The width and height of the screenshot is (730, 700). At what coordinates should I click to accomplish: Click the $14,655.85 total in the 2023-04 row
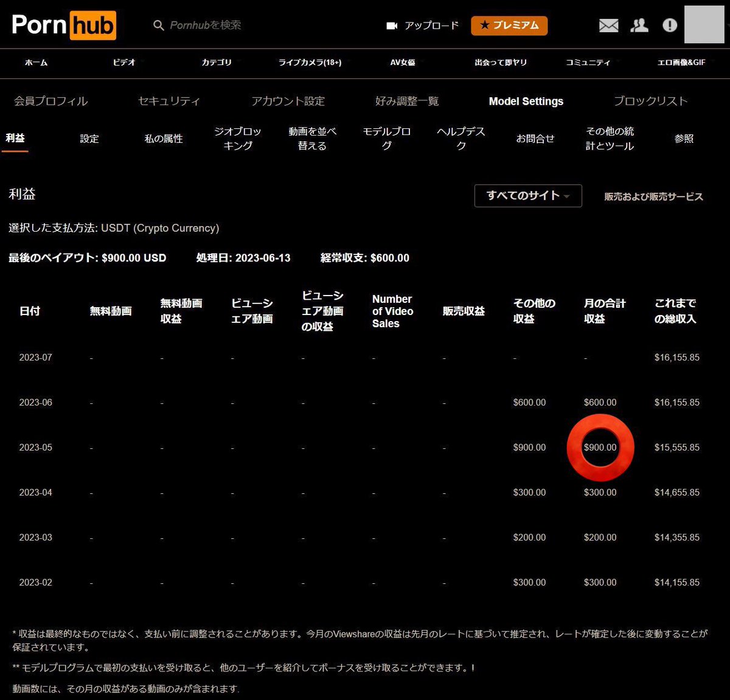point(677,493)
